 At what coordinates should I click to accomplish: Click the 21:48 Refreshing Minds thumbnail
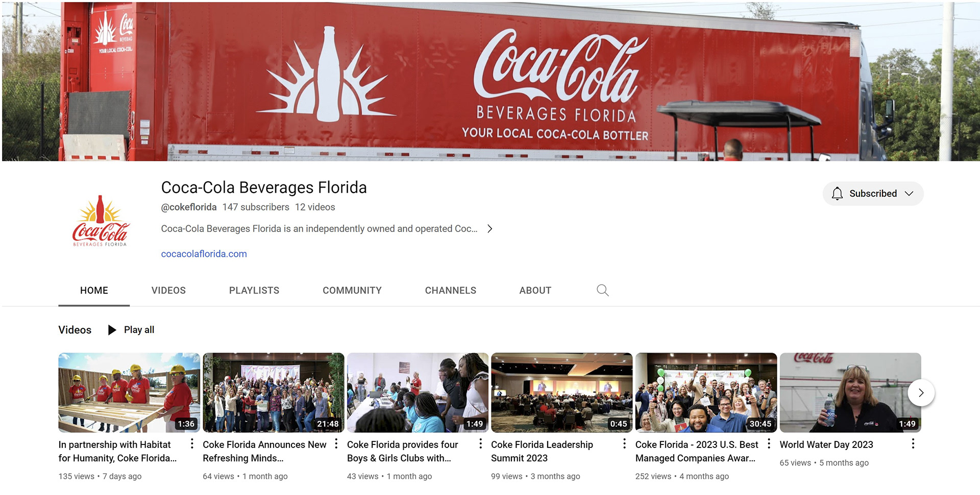tap(274, 393)
